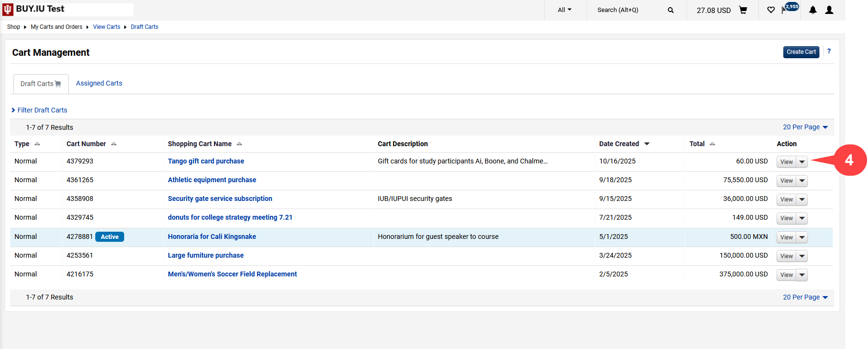Sort by Type column arrow

37,144
